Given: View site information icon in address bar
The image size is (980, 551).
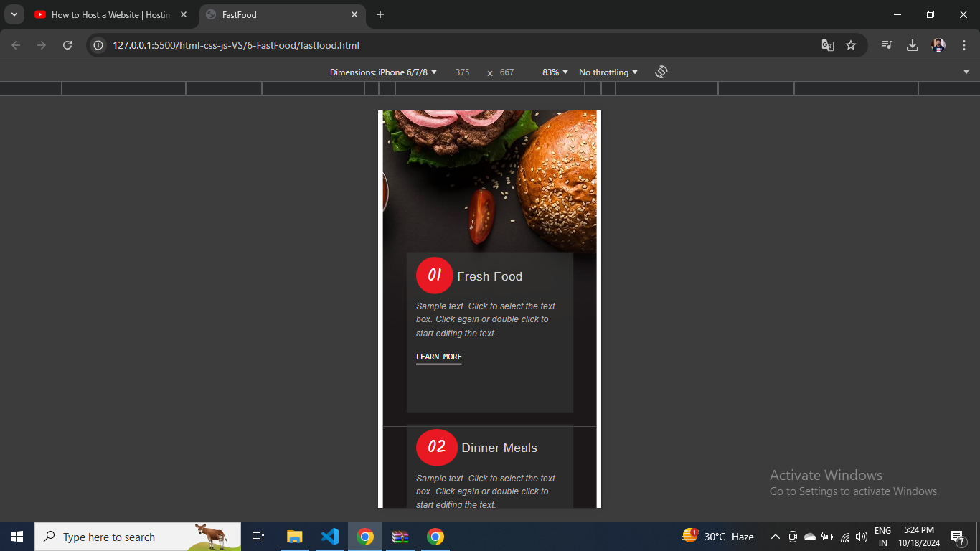Looking at the screenshot, I should coord(99,45).
